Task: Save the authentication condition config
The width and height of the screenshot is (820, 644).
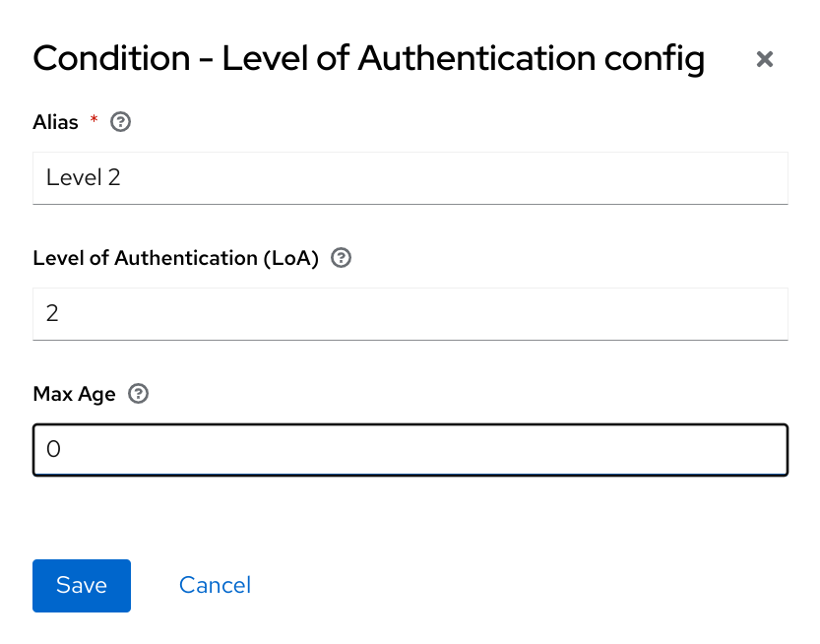Action: 82,586
